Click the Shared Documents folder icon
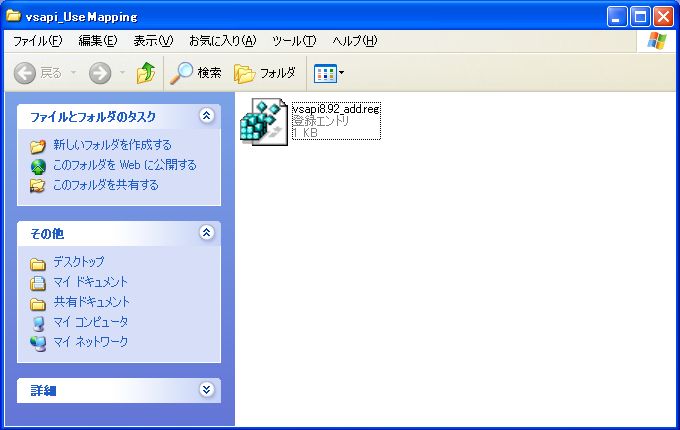Viewport: 680px width, 430px height. tap(38, 304)
